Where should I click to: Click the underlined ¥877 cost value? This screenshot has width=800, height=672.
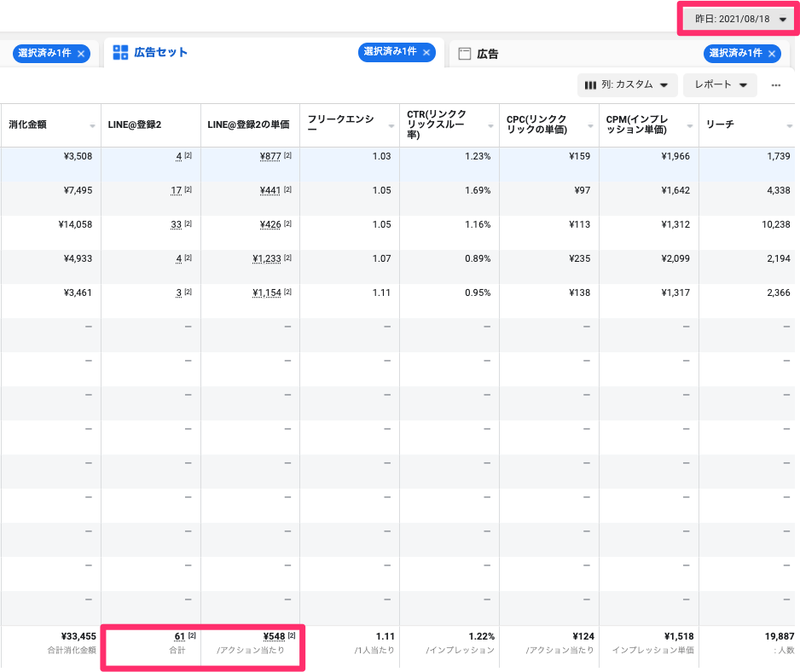(270, 156)
